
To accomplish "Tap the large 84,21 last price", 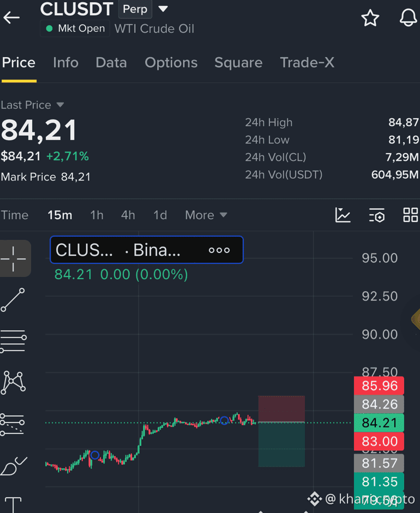I will [x=39, y=130].
